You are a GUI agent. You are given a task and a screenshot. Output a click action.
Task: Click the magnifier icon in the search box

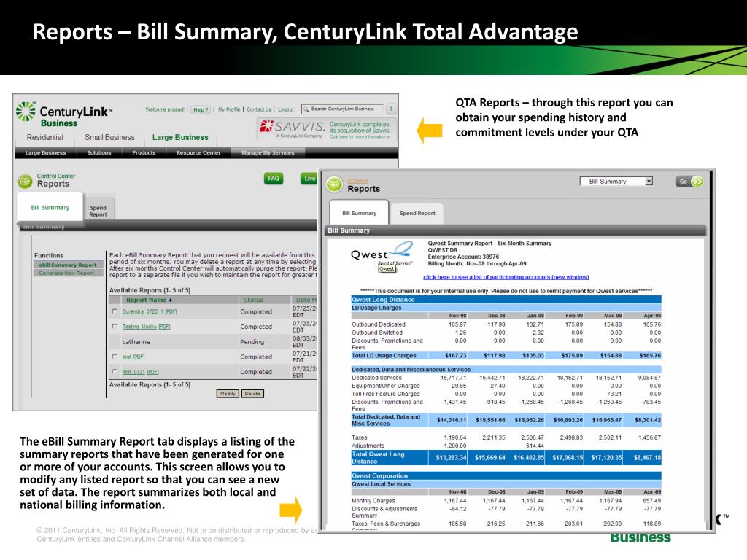click(306, 109)
